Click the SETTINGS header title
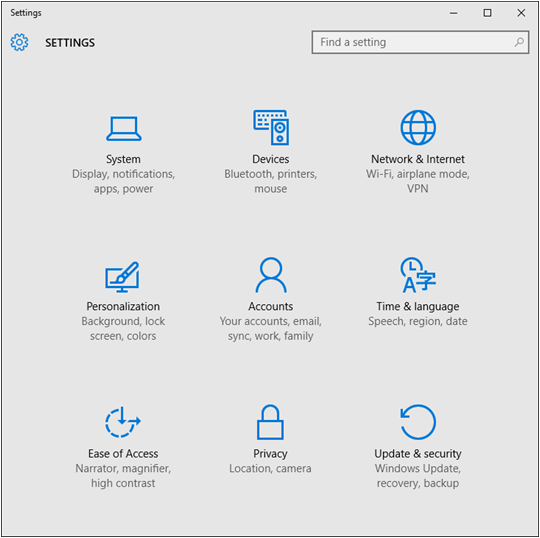The image size is (540, 538). (x=70, y=43)
